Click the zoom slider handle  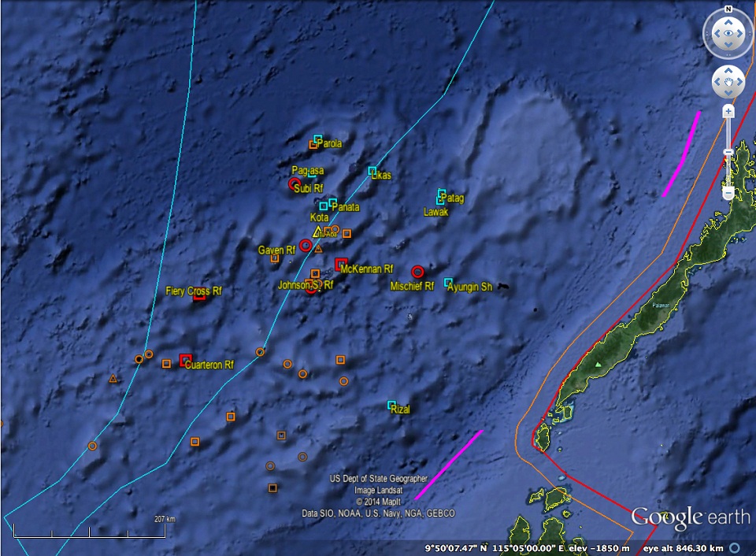[728, 151]
